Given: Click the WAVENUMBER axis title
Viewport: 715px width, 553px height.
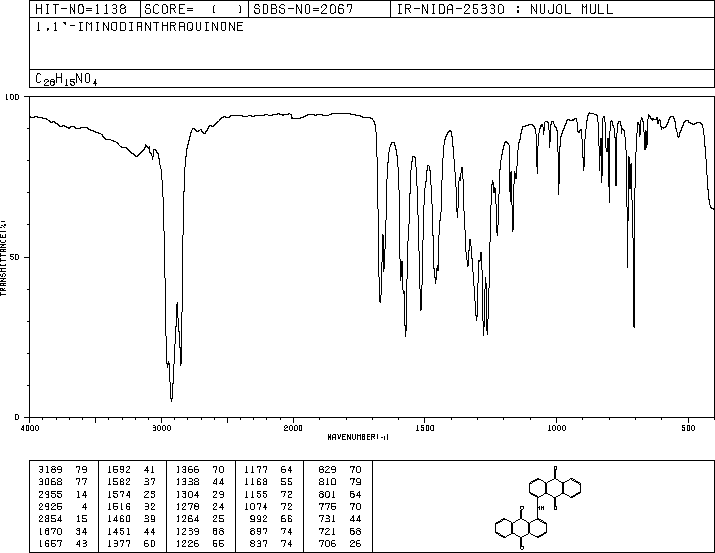Looking at the screenshot, I should coord(358,437).
